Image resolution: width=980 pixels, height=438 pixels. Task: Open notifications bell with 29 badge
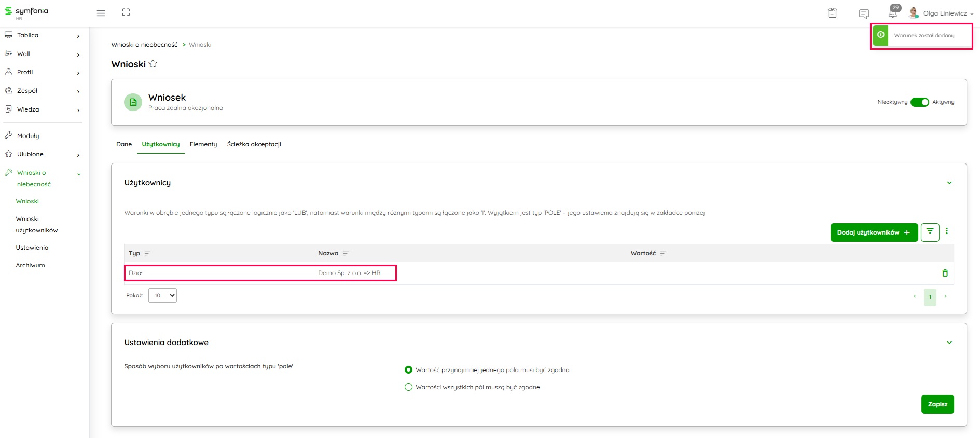[893, 13]
